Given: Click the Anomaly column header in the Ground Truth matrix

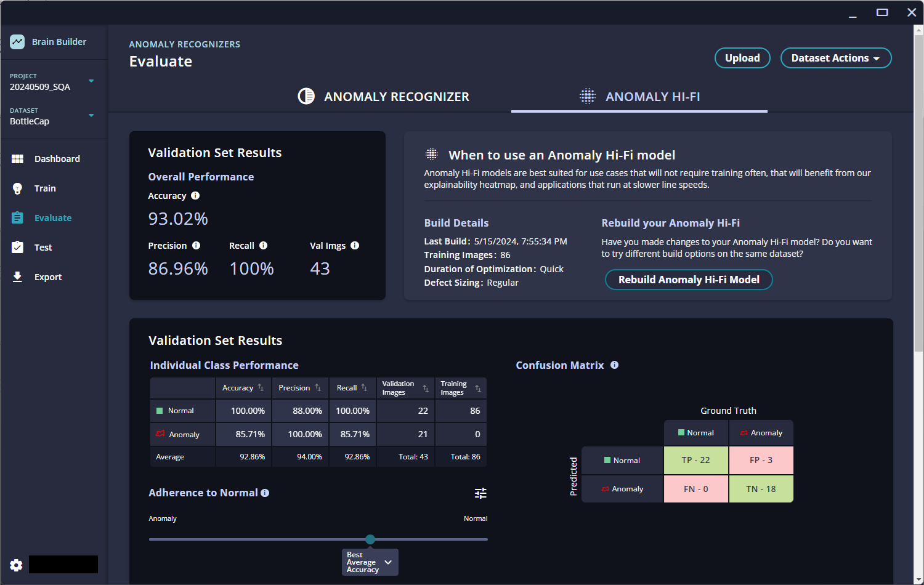Looking at the screenshot, I should [x=761, y=433].
